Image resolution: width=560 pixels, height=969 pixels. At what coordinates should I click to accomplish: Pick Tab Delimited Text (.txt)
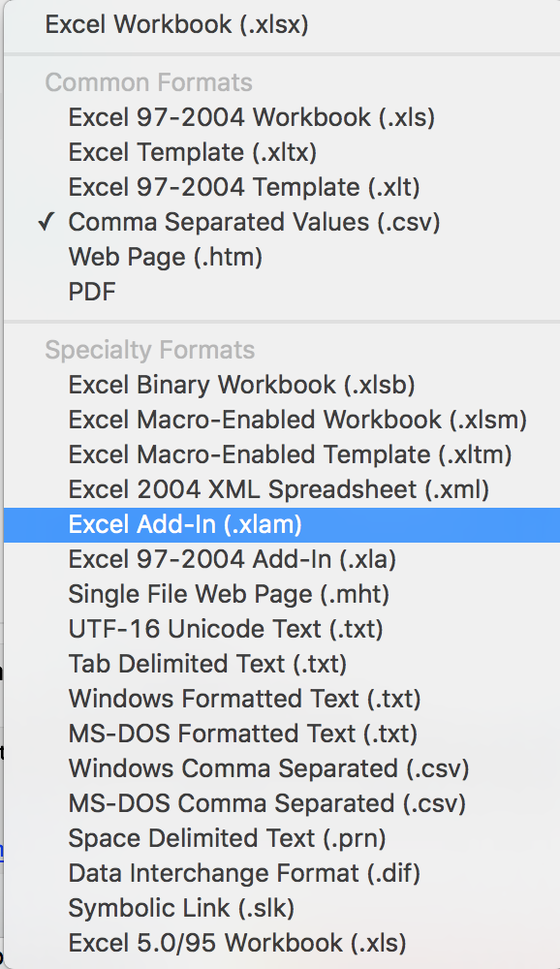click(x=282, y=664)
